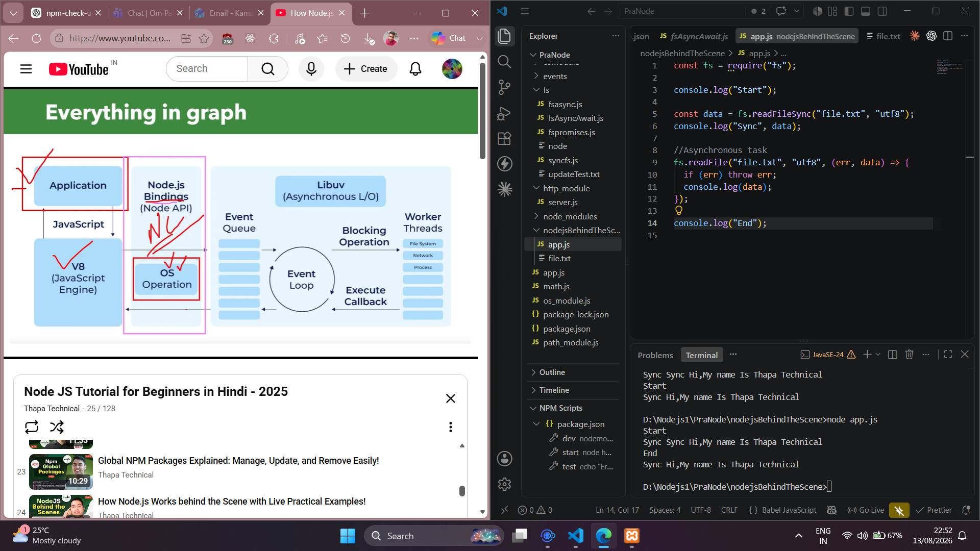Click the YouTube voice search microphone

[311, 69]
